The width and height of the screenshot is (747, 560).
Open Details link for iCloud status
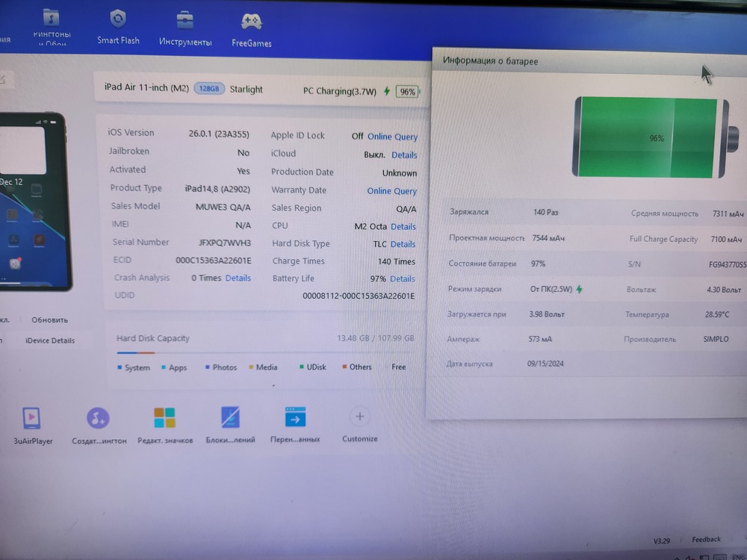pyautogui.click(x=404, y=155)
